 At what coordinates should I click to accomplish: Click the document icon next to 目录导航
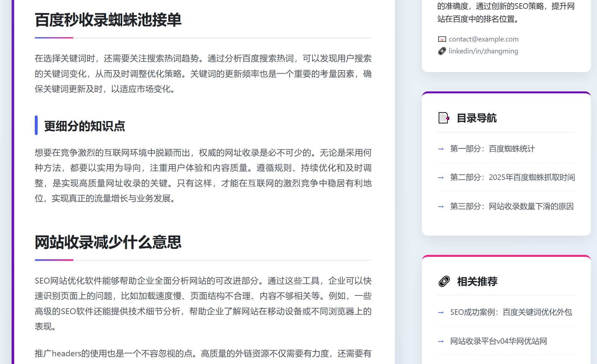point(443,118)
